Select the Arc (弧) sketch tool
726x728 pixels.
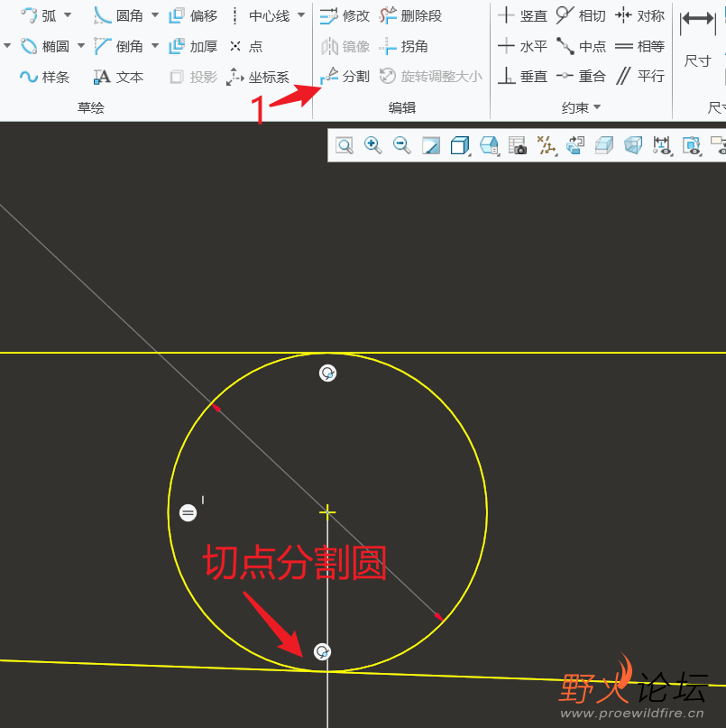[39, 15]
